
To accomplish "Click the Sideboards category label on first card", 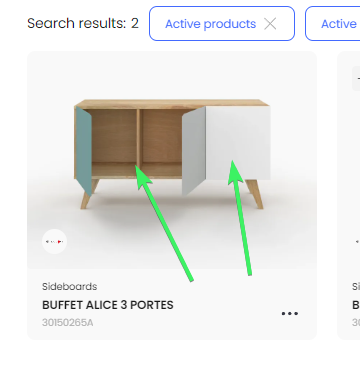I will [x=70, y=286].
